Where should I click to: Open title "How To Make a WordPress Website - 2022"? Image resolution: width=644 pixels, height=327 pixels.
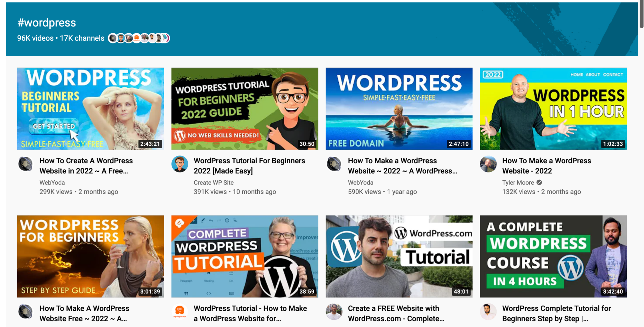point(547,166)
